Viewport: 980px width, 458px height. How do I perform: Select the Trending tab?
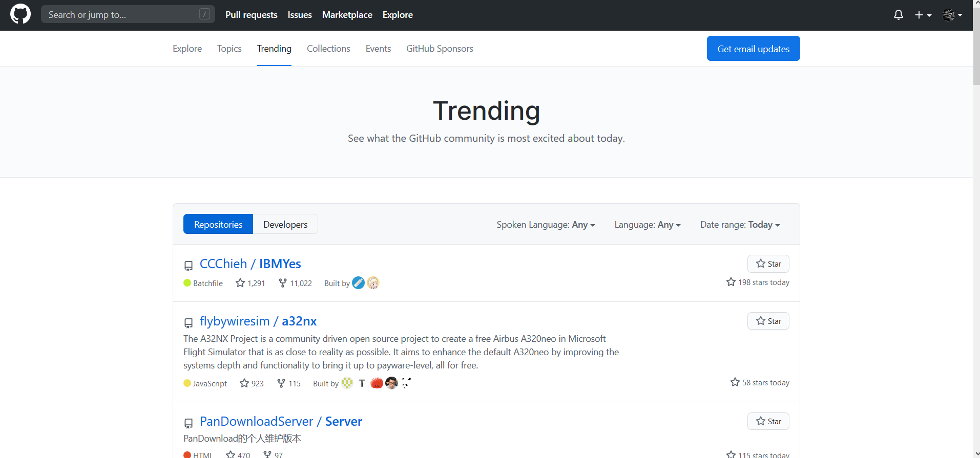click(x=274, y=49)
